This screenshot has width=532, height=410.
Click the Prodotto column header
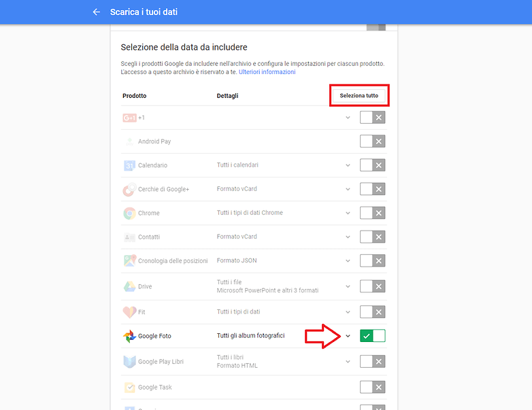134,96
